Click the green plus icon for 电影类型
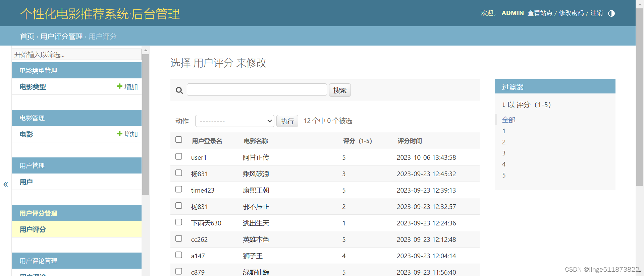The width and height of the screenshot is (644, 276). tap(119, 86)
